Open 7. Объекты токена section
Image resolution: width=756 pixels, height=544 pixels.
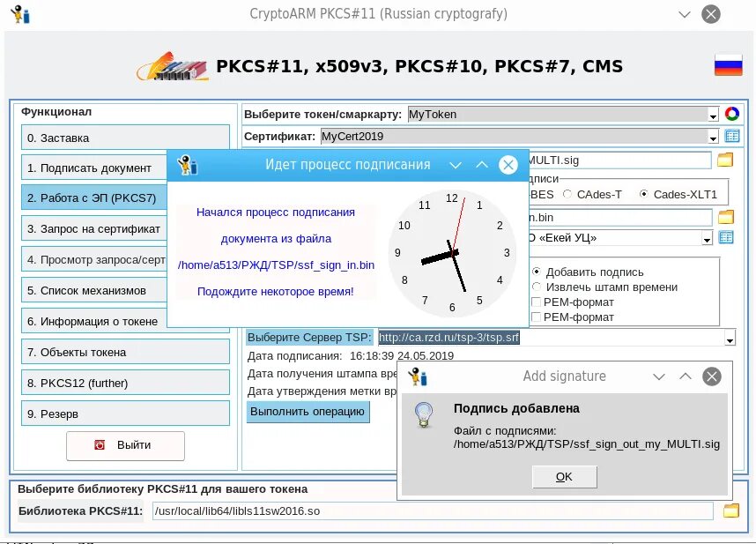(x=125, y=352)
